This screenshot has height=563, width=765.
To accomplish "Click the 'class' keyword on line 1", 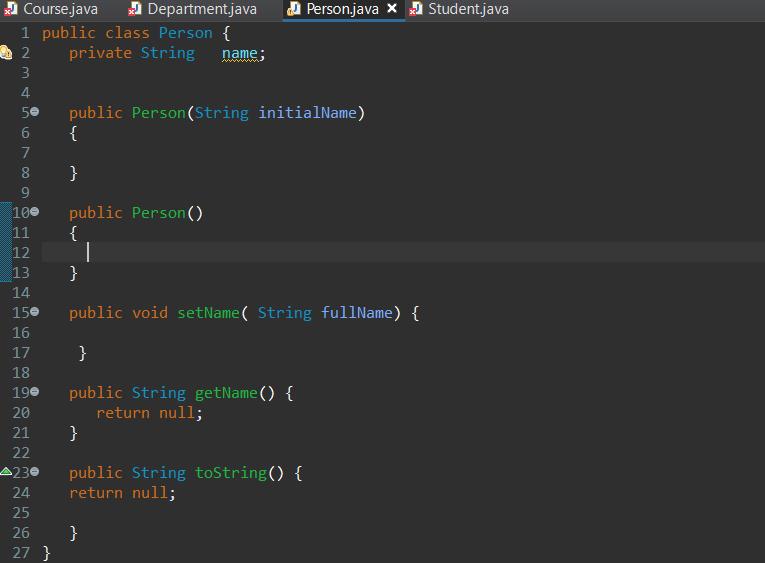I will 127,33.
